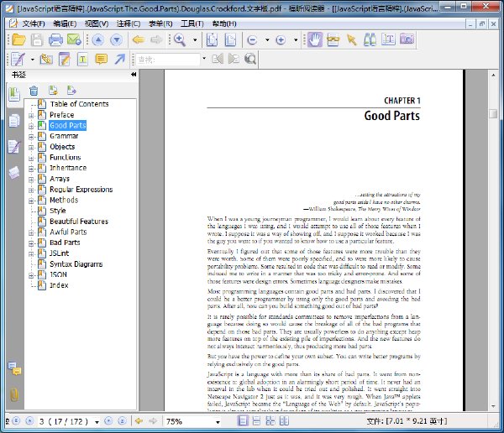Click the Save icon in toolbar

37,39
